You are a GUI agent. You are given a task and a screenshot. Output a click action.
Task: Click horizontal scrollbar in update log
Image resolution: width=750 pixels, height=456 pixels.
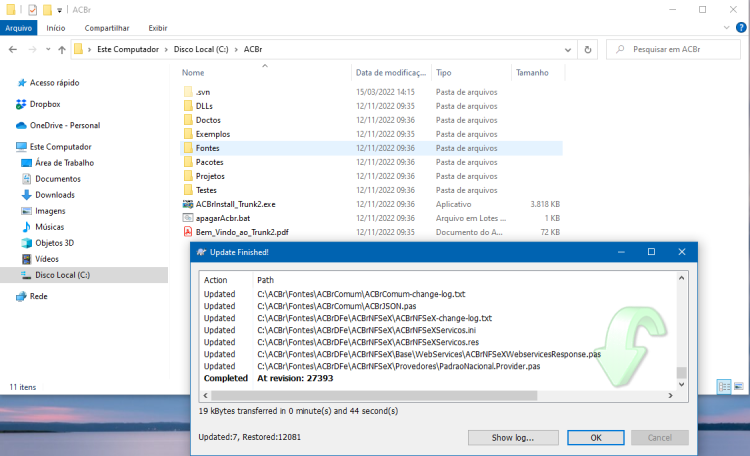[x=374, y=395]
